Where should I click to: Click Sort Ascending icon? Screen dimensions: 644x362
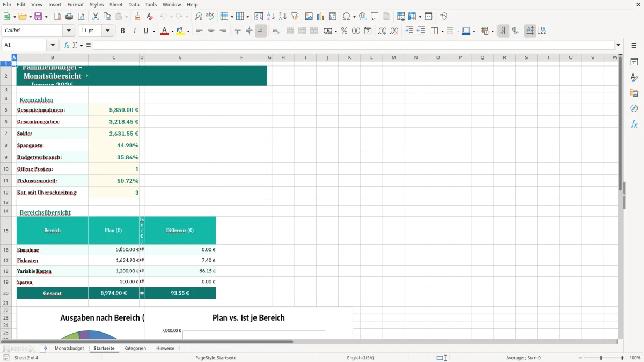click(271, 17)
